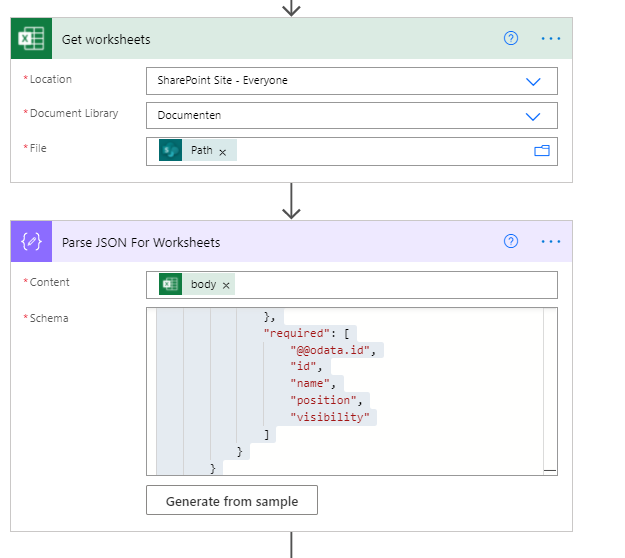Image resolution: width=625 pixels, height=558 pixels.
Task: Open help for Parse JSON For Worksheets
Action: tap(511, 242)
